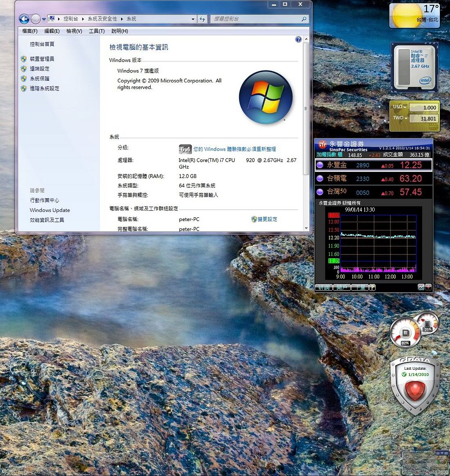
Task: Open 裝置管理員 from the sidebar
Action: click(x=42, y=59)
